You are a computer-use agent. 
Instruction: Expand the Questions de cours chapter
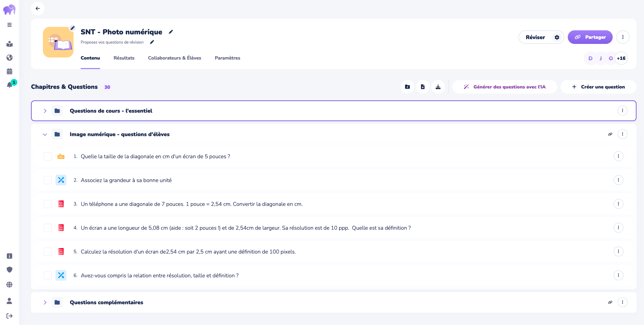pos(45,111)
